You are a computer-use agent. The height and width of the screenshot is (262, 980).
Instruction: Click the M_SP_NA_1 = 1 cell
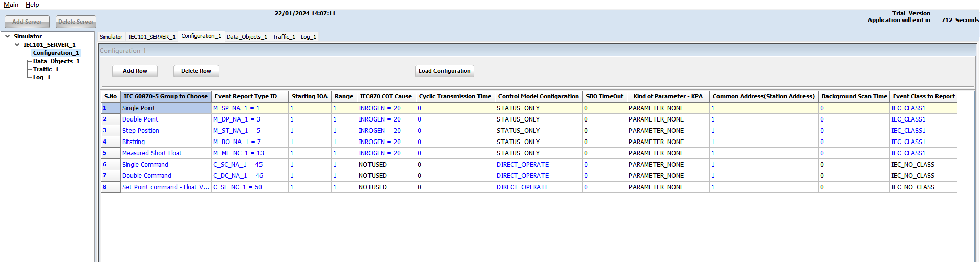(250, 108)
